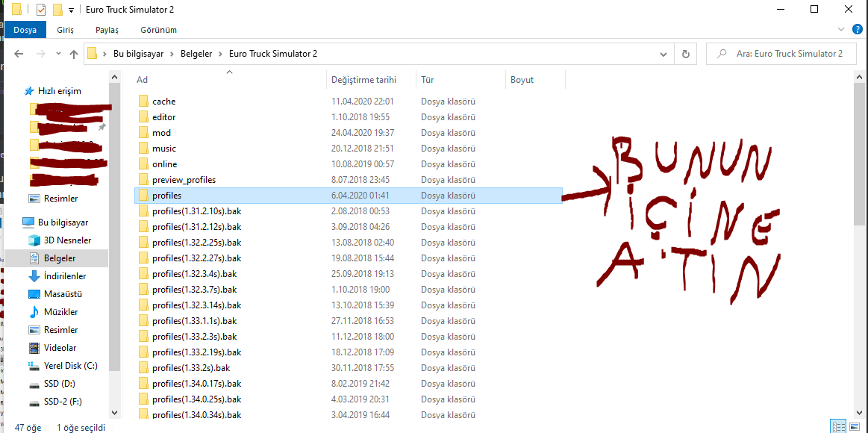Viewport: 868px width, 433px height.
Task: Select the online folder icon
Action: coord(143,164)
